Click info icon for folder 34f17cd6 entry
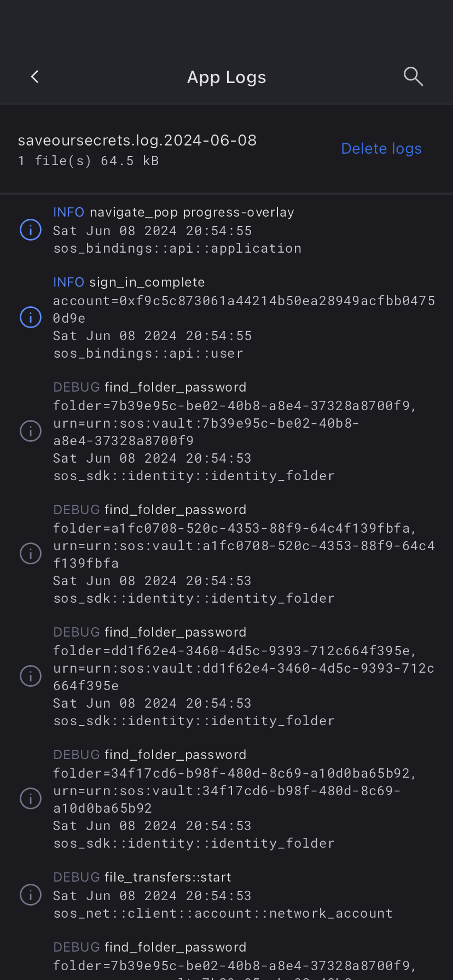Image resolution: width=453 pixels, height=980 pixels. coord(31,798)
